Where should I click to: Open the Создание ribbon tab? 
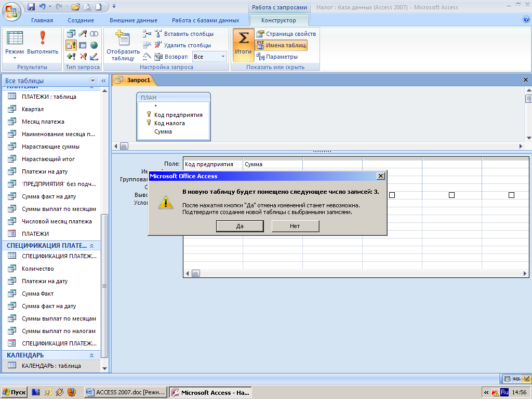(x=81, y=20)
